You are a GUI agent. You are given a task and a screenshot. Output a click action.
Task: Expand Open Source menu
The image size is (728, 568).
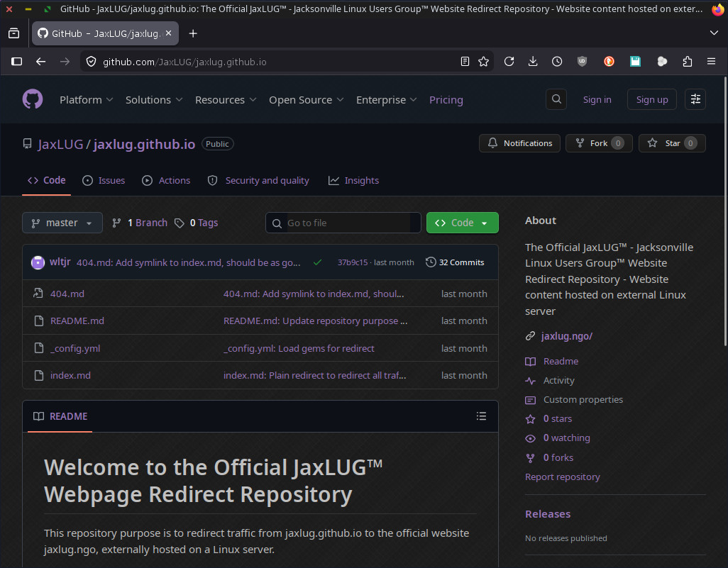tap(307, 100)
